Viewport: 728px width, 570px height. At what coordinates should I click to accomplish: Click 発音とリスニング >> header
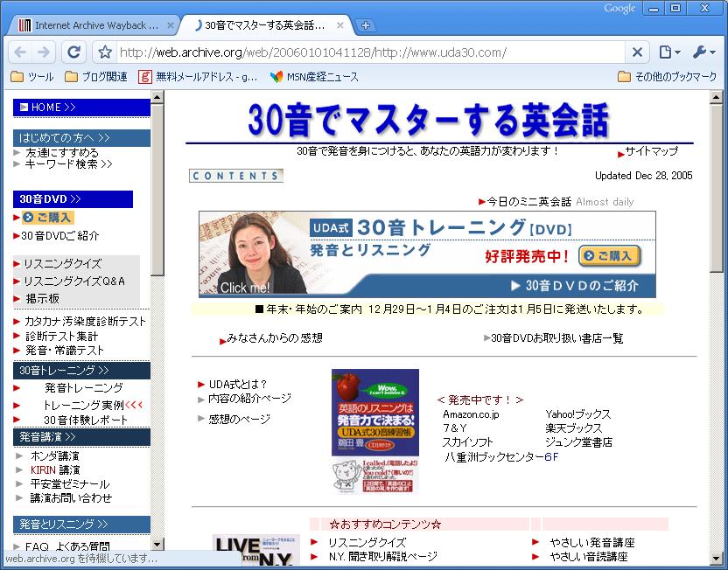point(81,525)
